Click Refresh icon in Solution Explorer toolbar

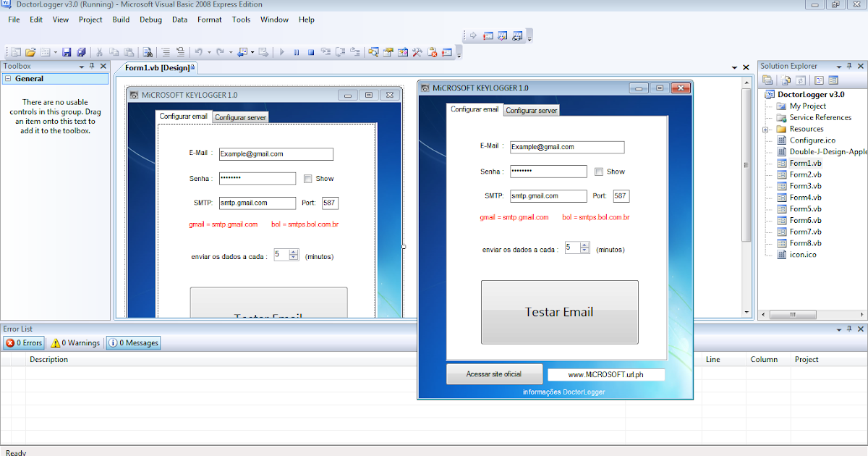[x=801, y=80]
